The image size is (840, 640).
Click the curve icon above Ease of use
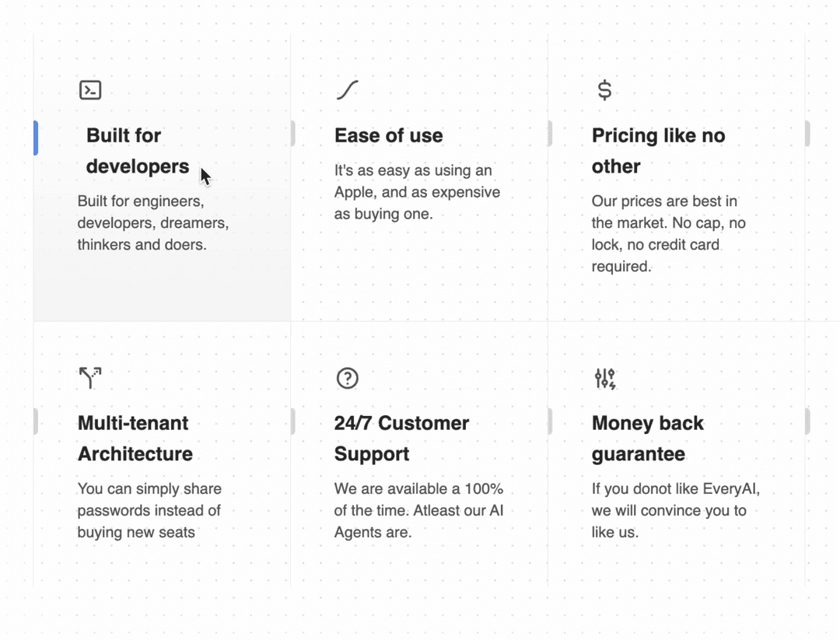click(347, 89)
